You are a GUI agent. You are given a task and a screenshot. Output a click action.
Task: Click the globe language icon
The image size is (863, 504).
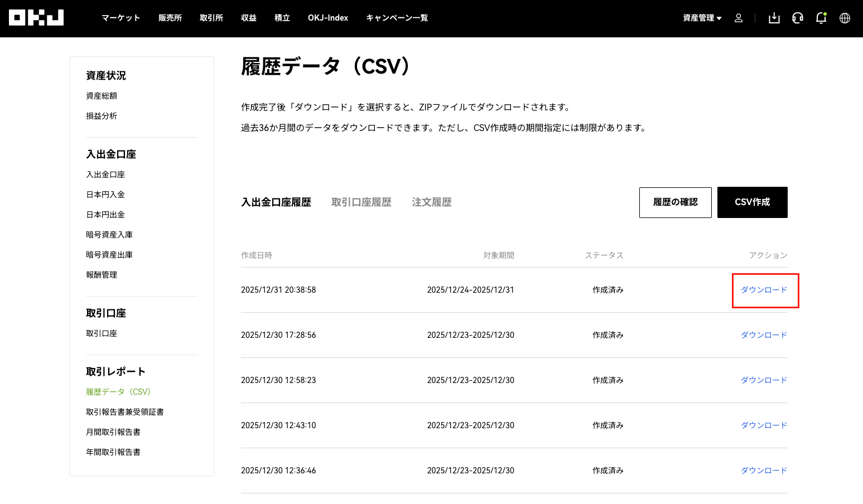coord(845,18)
